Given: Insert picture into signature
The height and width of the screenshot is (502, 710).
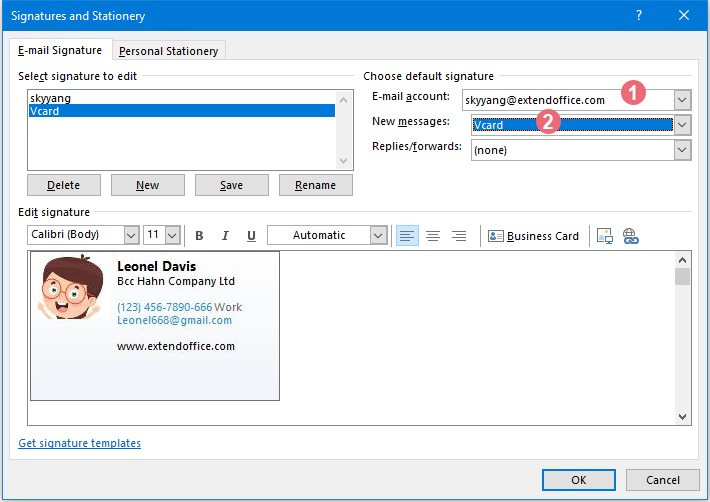Looking at the screenshot, I should pyautogui.click(x=604, y=236).
